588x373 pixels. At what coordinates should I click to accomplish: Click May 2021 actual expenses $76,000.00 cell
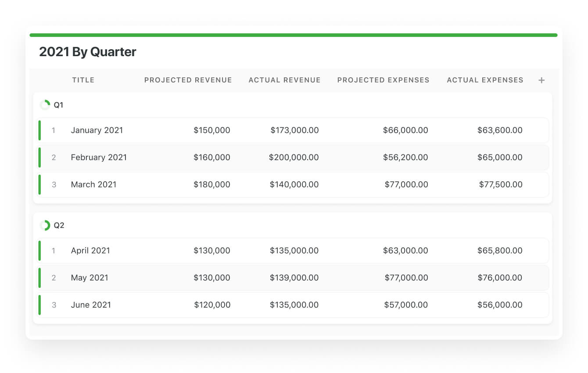(500, 278)
